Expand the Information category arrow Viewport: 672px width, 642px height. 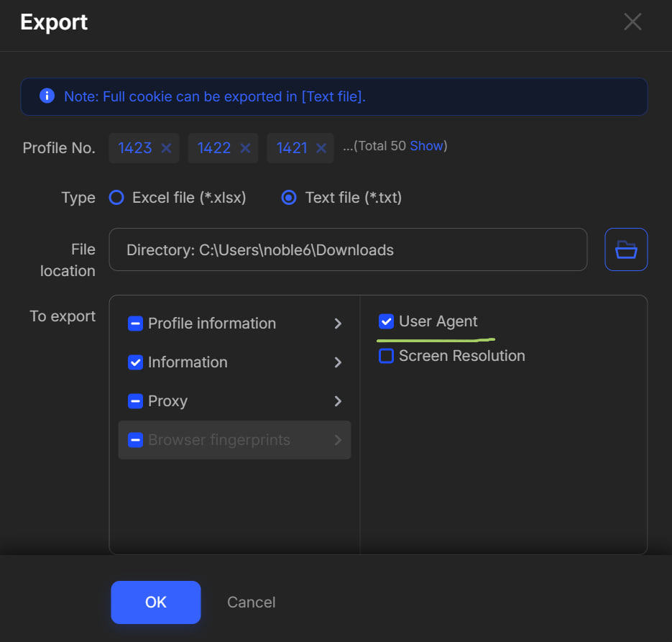point(338,362)
